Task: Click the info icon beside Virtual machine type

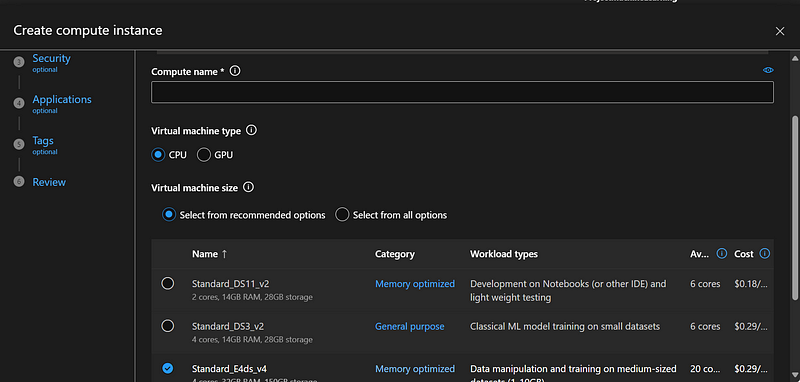Action: point(251,131)
